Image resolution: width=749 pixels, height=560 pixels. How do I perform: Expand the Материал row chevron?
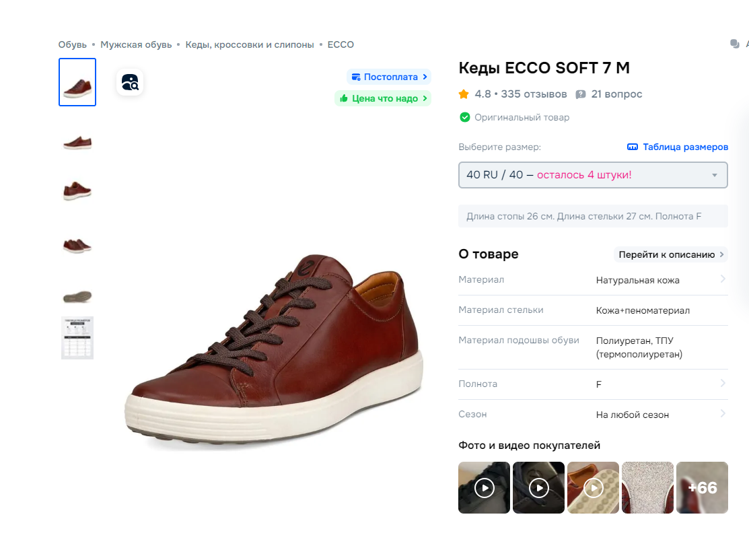click(723, 279)
